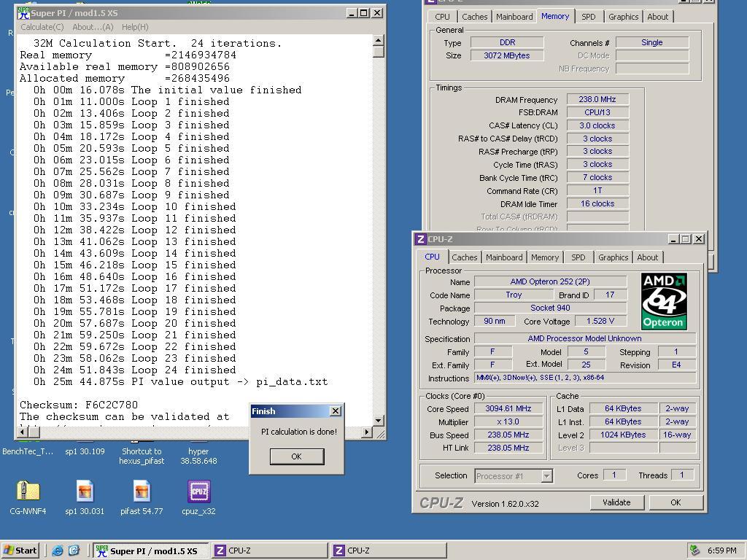
Task: Open the Help(H) menu in Super PI
Action: [135, 27]
